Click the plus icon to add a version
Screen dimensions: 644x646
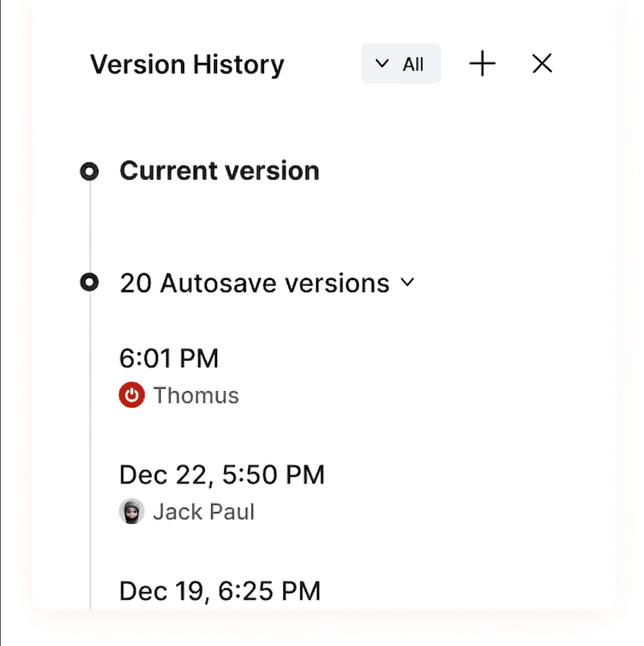point(482,64)
